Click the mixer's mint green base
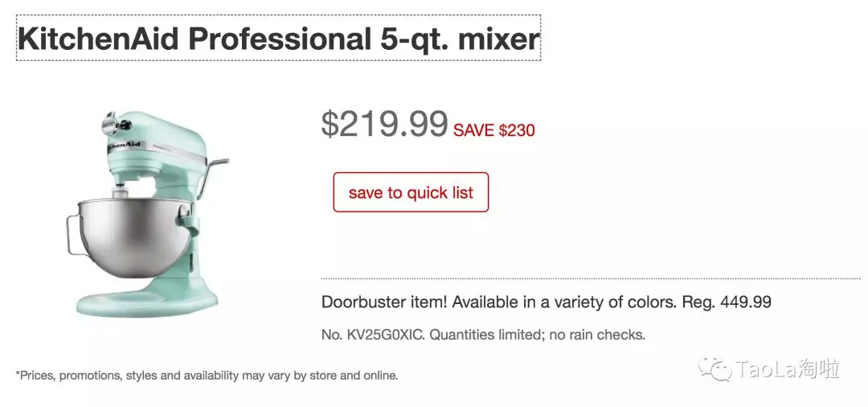Image resolution: width=868 pixels, height=407 pixels. [x=147, y=302]
